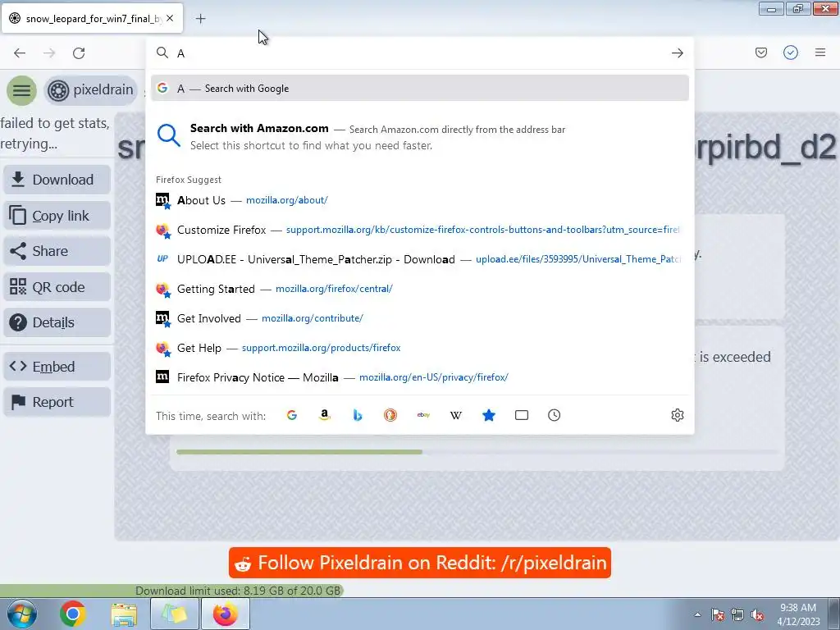Close the snow_leopard_for_win7 tab

(x=170, y=18)
